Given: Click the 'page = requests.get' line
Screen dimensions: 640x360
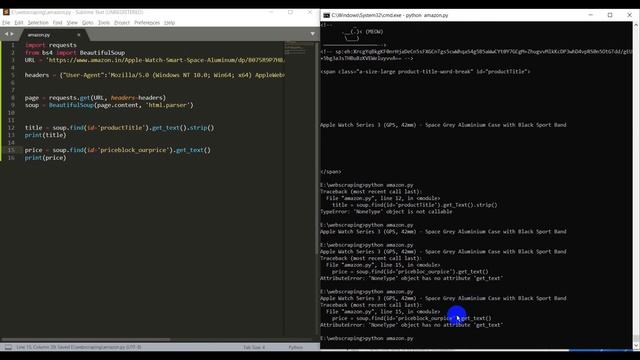Looking at the screenshot, I should pos(95,98).
